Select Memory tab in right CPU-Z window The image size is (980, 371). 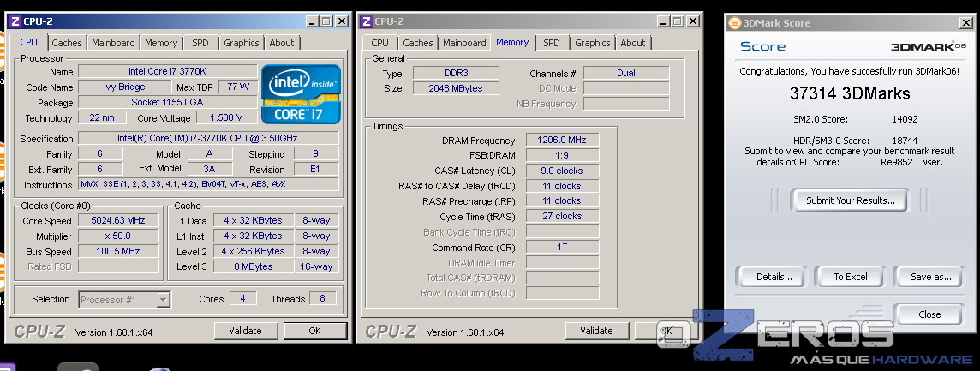tap(512, 42)
